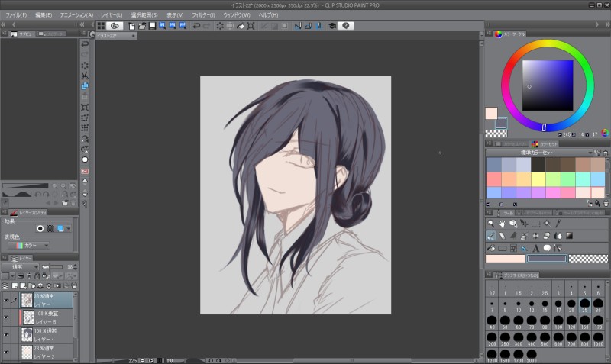The width and height of the screenshot is (611, 364).
Task: Open the フィルター(I) menu
Action: (x=202, y=14)
